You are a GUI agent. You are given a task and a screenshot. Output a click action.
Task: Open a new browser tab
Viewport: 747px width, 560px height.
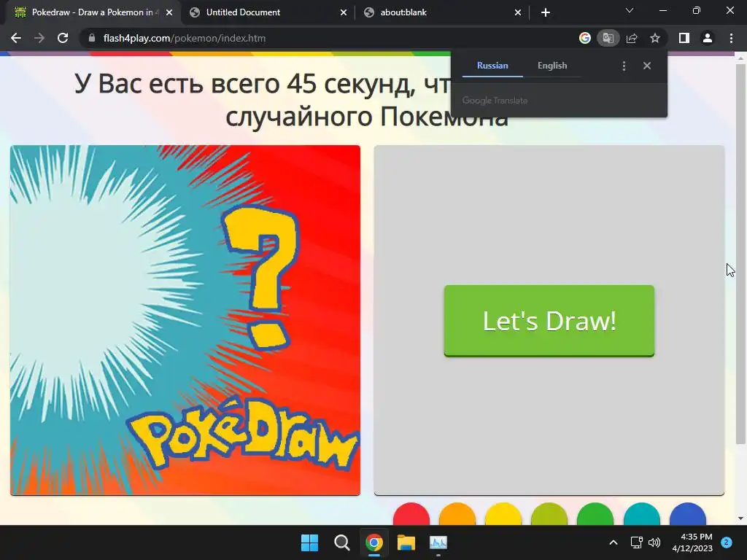546,13
